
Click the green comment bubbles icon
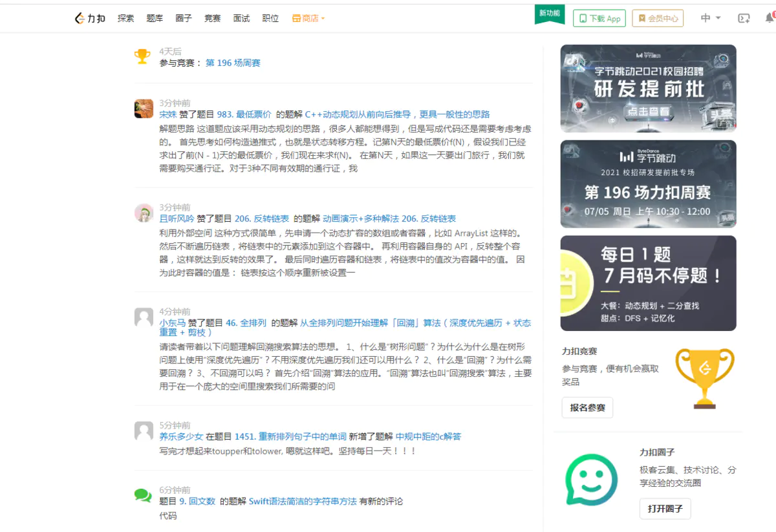click(143, 495)
